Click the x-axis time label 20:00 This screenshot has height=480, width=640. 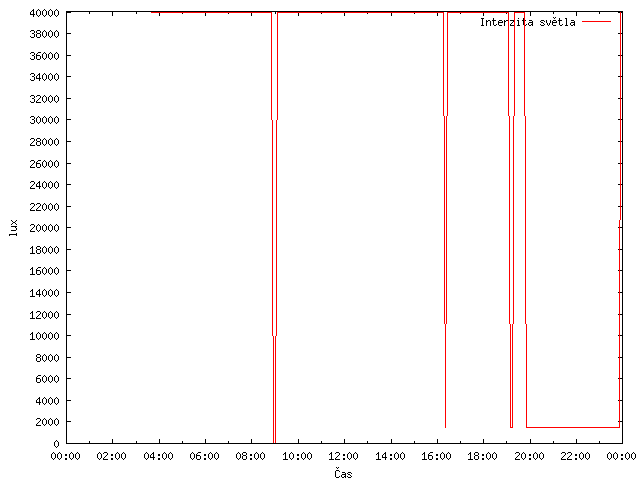529,456
